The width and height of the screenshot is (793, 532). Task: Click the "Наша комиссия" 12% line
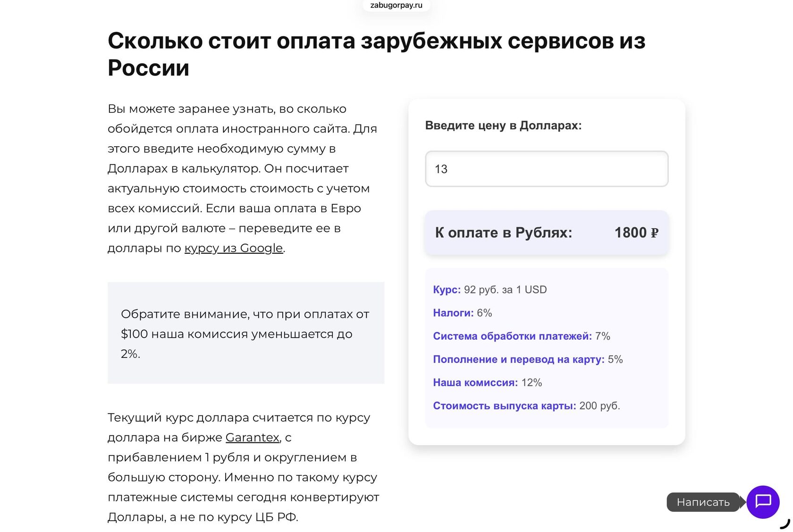tap(487, 382)
